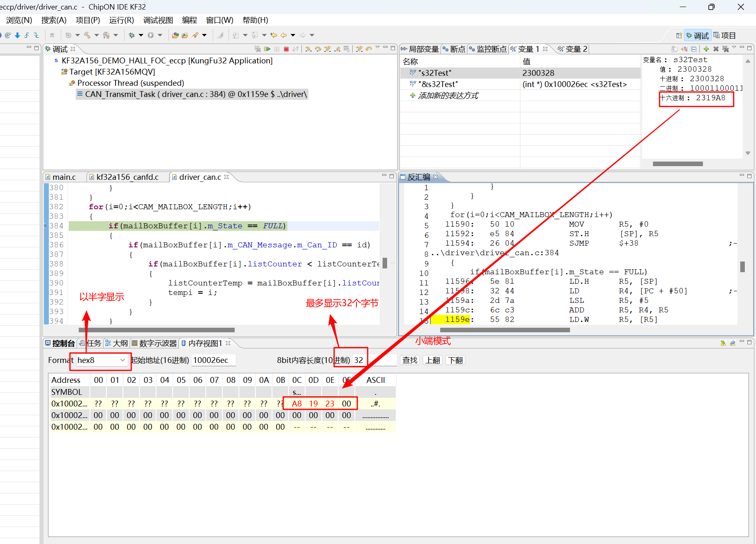Viewport: 756px width, 544px height.
Task: Open the 浏览(N) menu
Action: click(19, 20)
